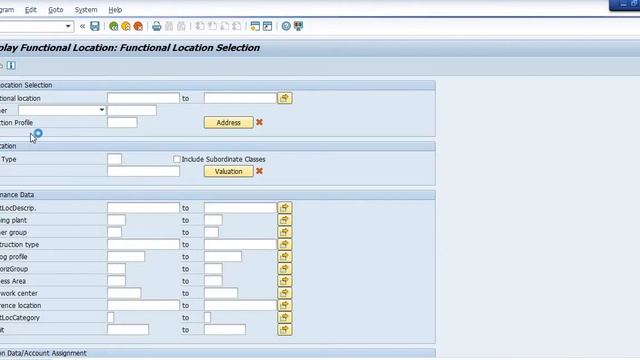Open multiple selection for work center row
The height and width of the screenshot is (360, 640).
pyautogui.click(x=284, y=293)
